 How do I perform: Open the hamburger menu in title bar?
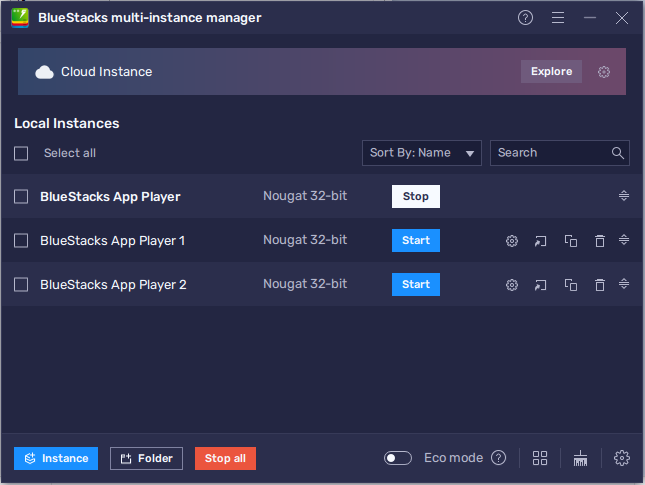point(558,18)
